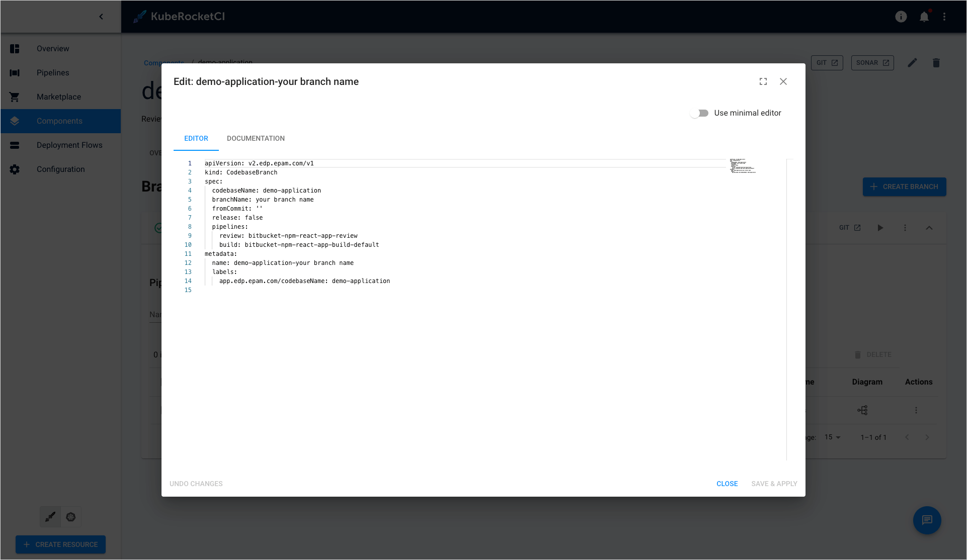Open the info icon in header
The height and width of the screenshot is (560, 967).
(901, 17)
